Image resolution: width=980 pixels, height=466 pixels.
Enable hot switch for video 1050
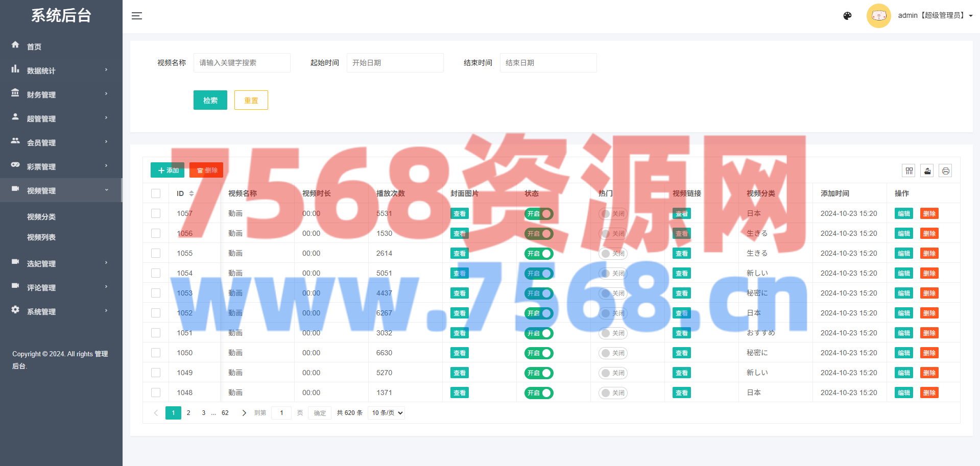613,353
